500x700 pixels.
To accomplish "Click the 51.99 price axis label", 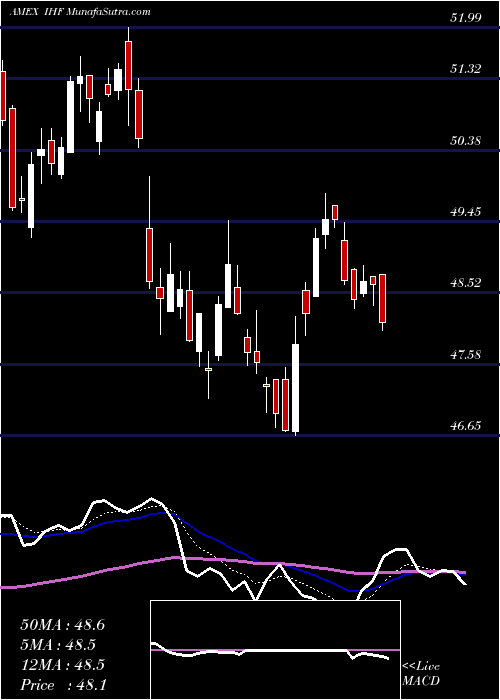I will pos(465,18).
